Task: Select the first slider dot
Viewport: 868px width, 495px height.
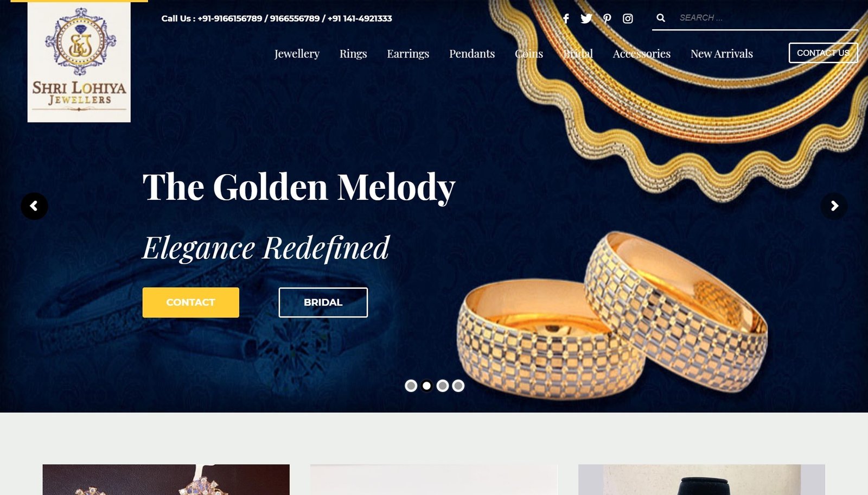Action: click(411, 386)
